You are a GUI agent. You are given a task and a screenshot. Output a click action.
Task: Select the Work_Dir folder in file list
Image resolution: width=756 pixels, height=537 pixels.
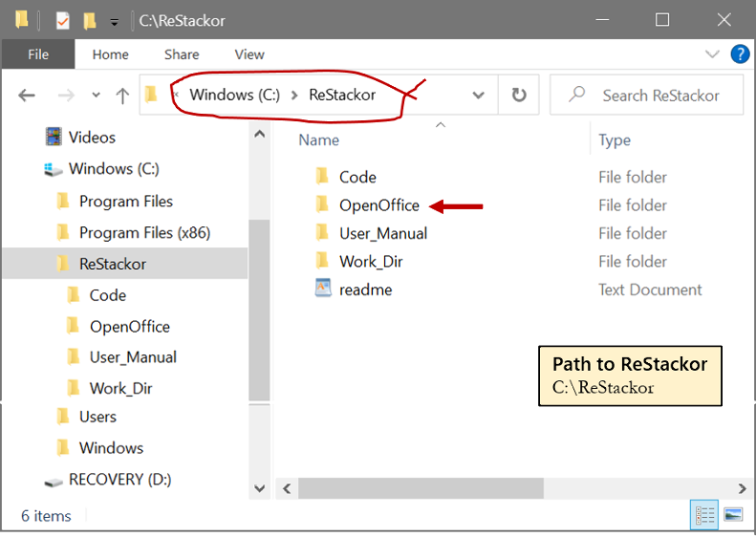pos(371,261)
